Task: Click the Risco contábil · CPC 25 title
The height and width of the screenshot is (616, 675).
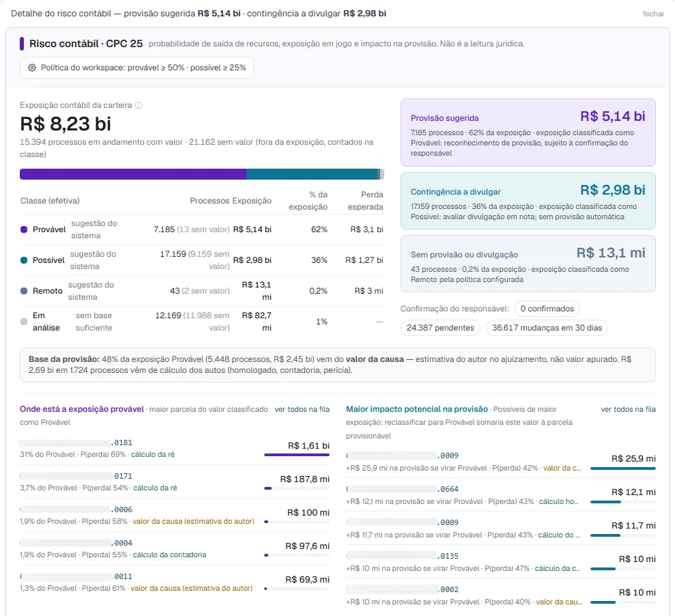Action: point(86,44)
